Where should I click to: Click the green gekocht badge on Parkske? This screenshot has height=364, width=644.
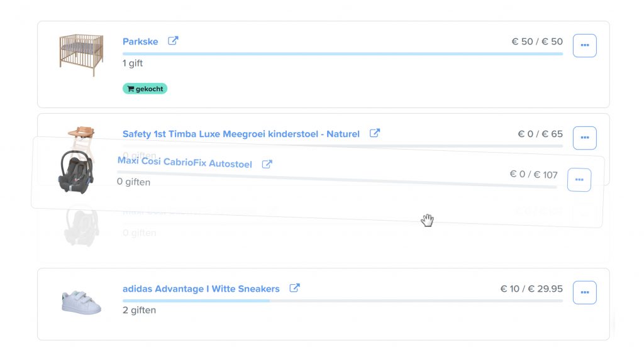click(145, 89)
